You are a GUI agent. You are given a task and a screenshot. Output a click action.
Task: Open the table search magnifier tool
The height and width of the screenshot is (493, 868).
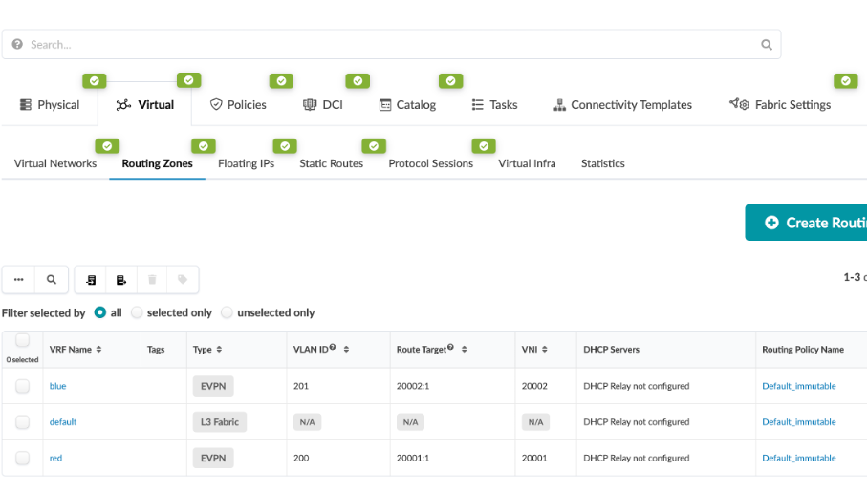pyautogui.click(x=52, y=280)
